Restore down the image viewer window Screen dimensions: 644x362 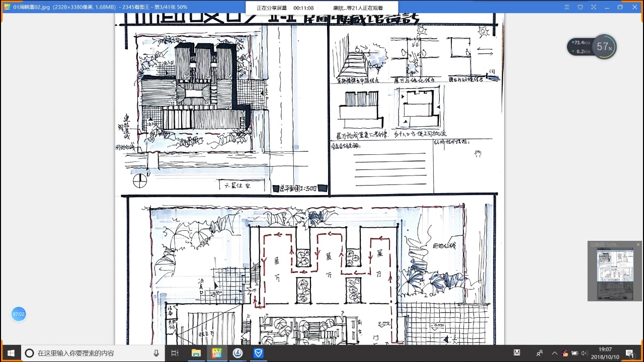click(620, 7)
